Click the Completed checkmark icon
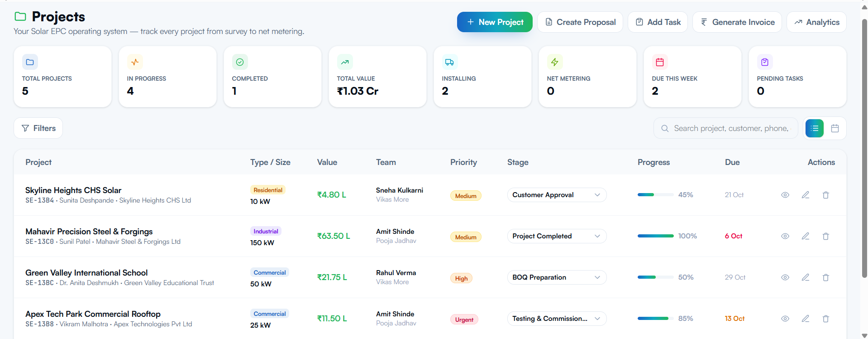 240,62
